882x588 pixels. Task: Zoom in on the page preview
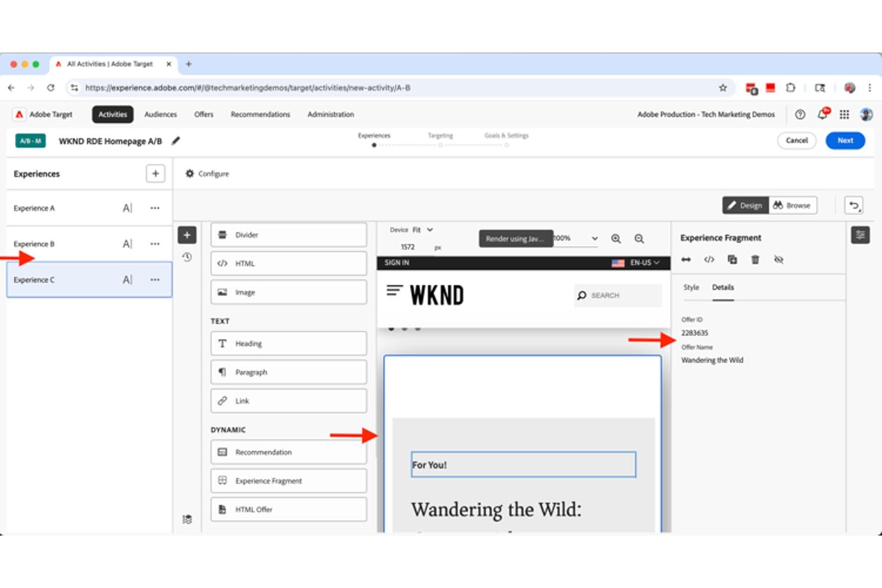616,238
